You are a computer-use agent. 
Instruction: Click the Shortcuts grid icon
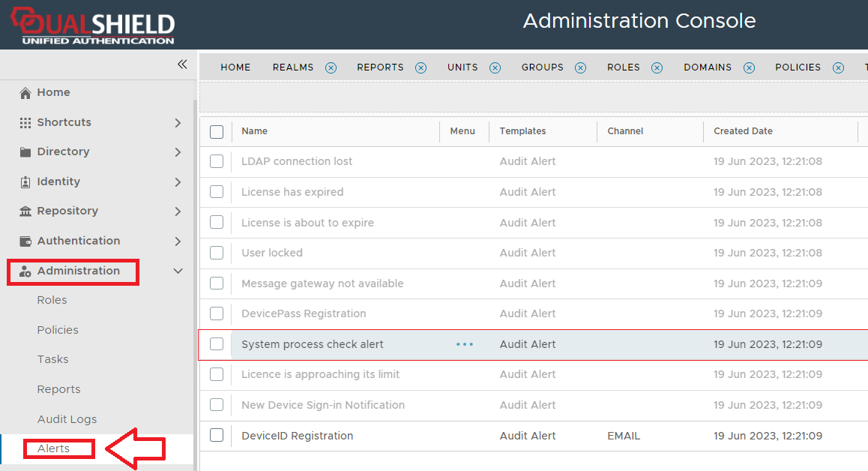point(25,122)
